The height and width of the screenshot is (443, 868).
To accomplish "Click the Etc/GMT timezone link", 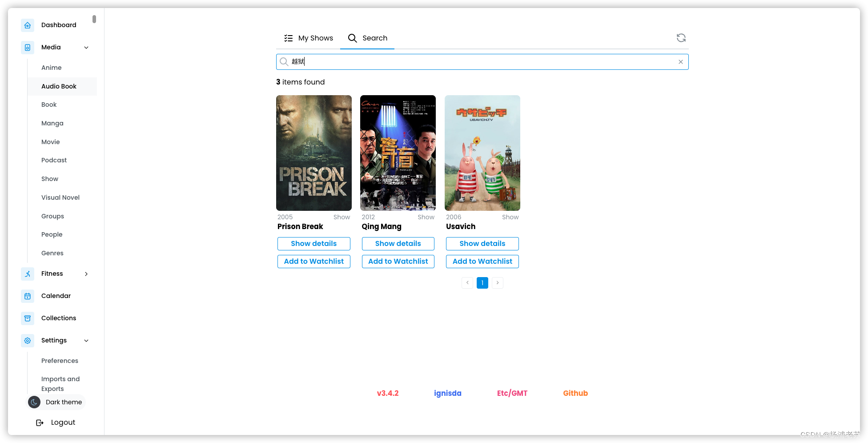I will click(512, 393).
